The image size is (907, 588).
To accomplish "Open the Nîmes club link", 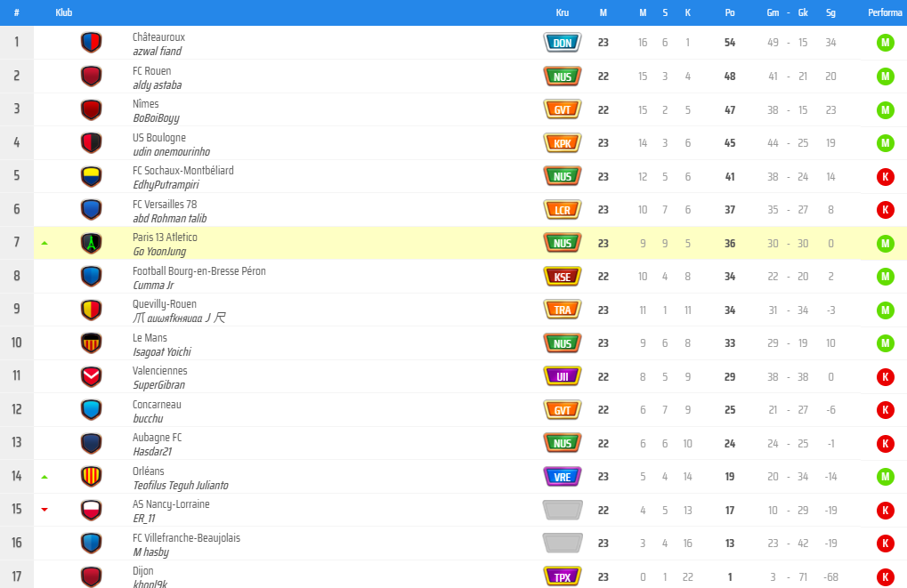I will (x=146, y=104).
